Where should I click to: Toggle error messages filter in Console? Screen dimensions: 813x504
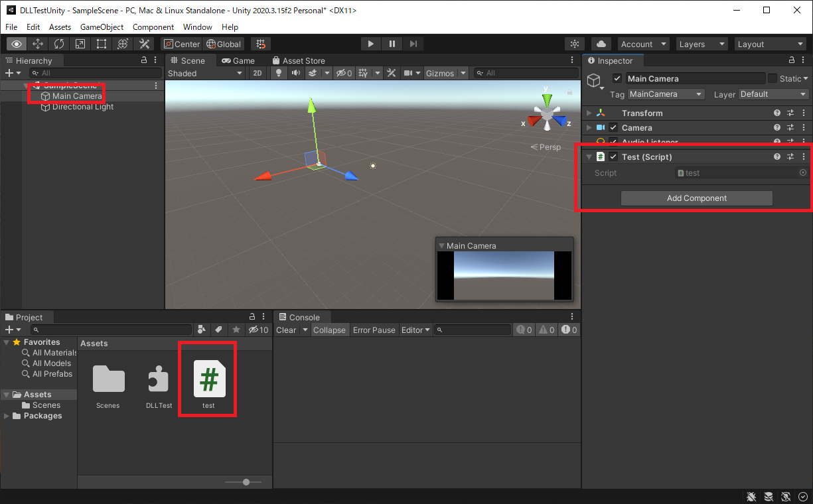tap(569, 330)
